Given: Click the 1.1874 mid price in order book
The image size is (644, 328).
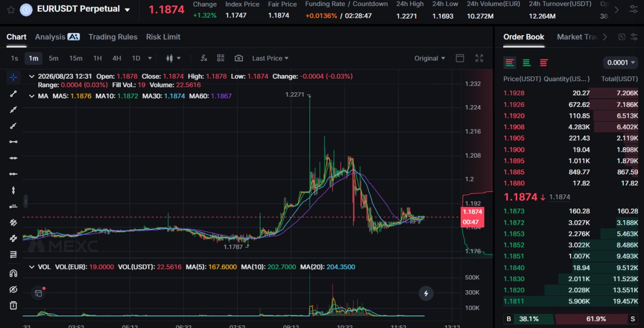Looking at the screenshot, I should 521,197.
